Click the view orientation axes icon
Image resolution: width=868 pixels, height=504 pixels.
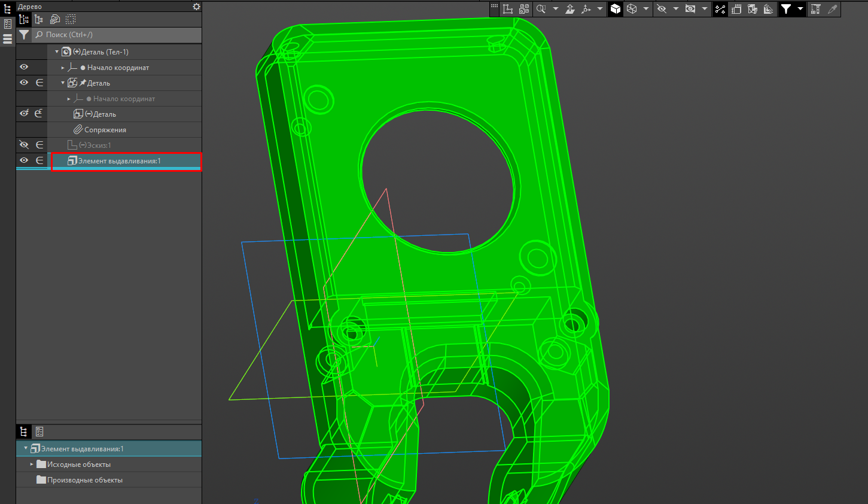(586, 9)
